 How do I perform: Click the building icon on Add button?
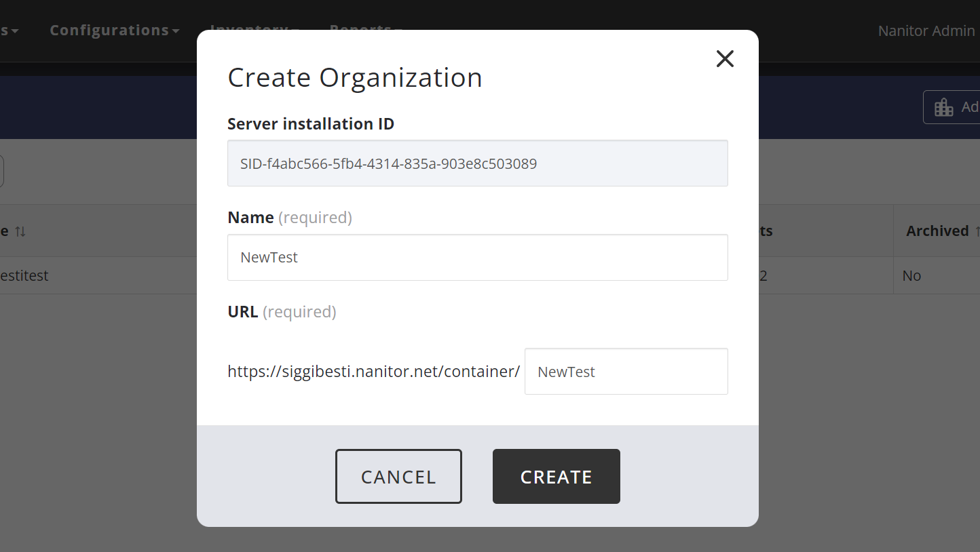click(943, 107)
